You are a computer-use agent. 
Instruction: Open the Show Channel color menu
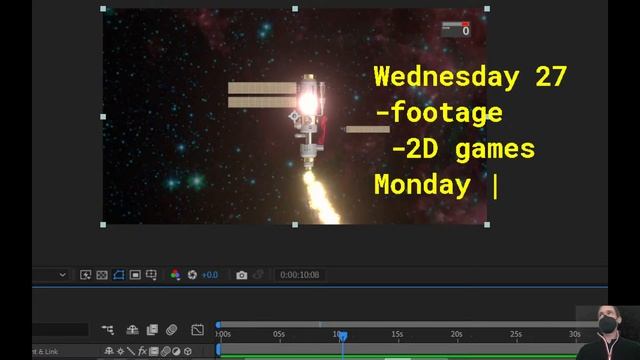pos(175,275)
